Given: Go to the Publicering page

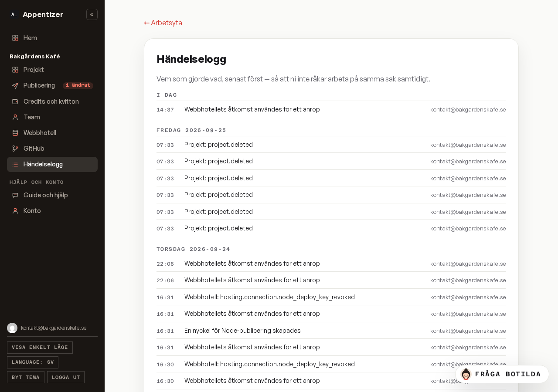Looking at the screenshot, I should point(52,85).
